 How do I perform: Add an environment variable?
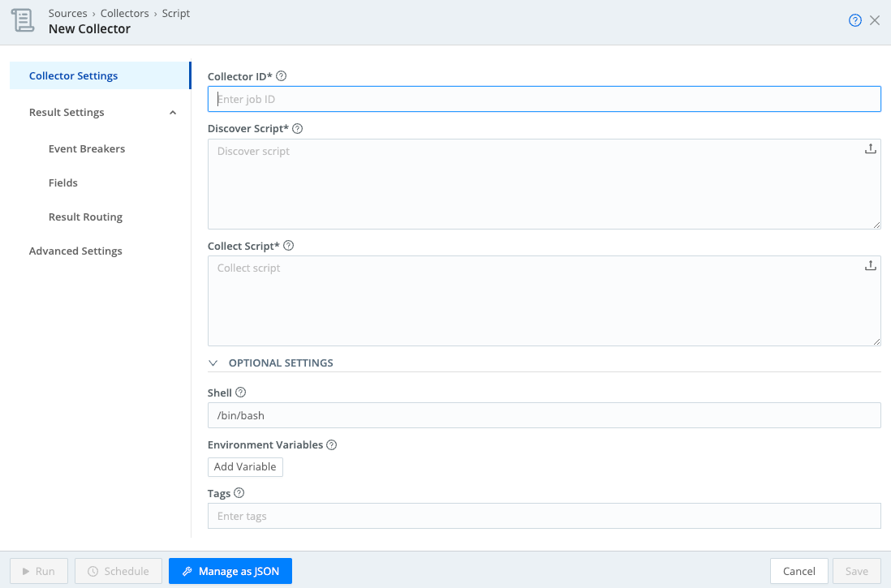click(245, 466)
